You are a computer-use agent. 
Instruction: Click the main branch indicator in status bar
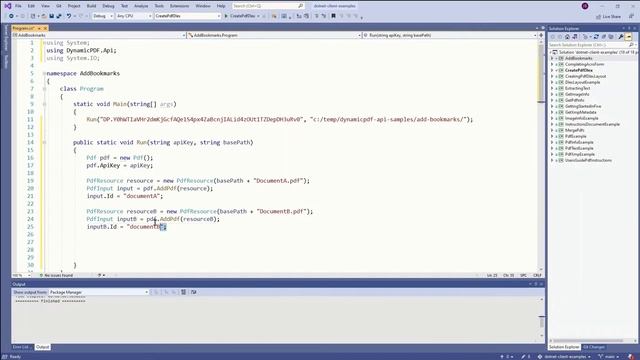pos(608,357)
